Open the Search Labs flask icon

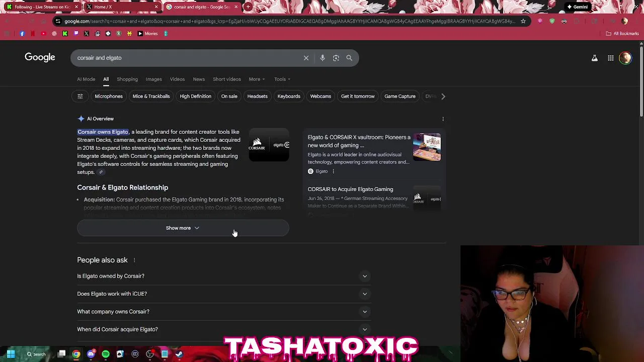point(595,58)
